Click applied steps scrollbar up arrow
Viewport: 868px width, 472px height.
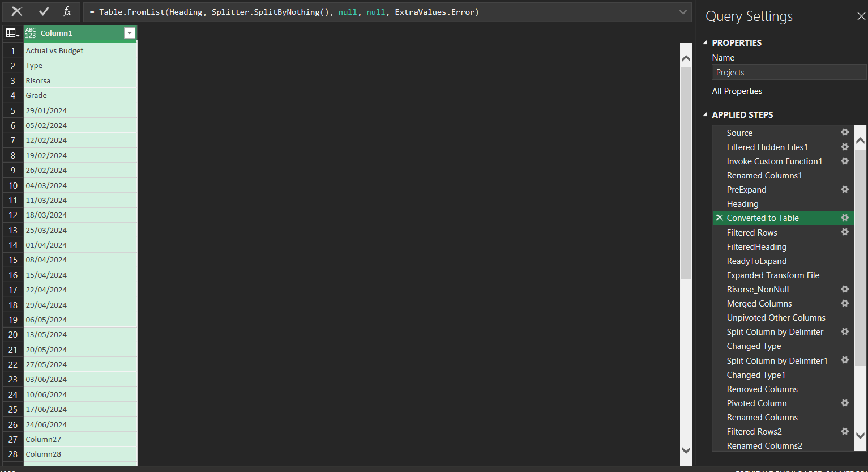860,141
